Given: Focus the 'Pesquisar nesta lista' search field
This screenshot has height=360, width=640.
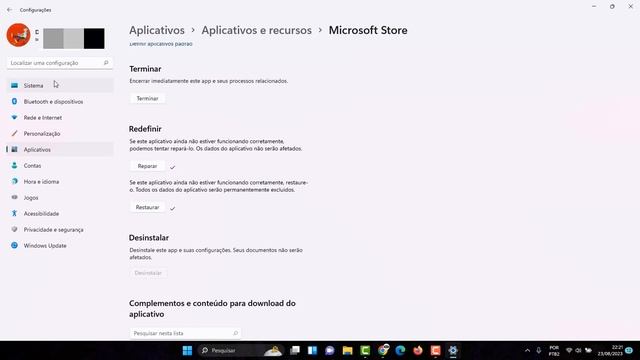Looking at the screenshot, I should [x=185, y=333].
